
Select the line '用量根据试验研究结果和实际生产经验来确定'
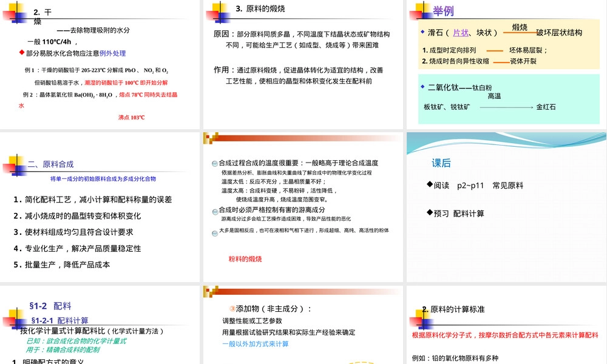click(x=289, y=332)
